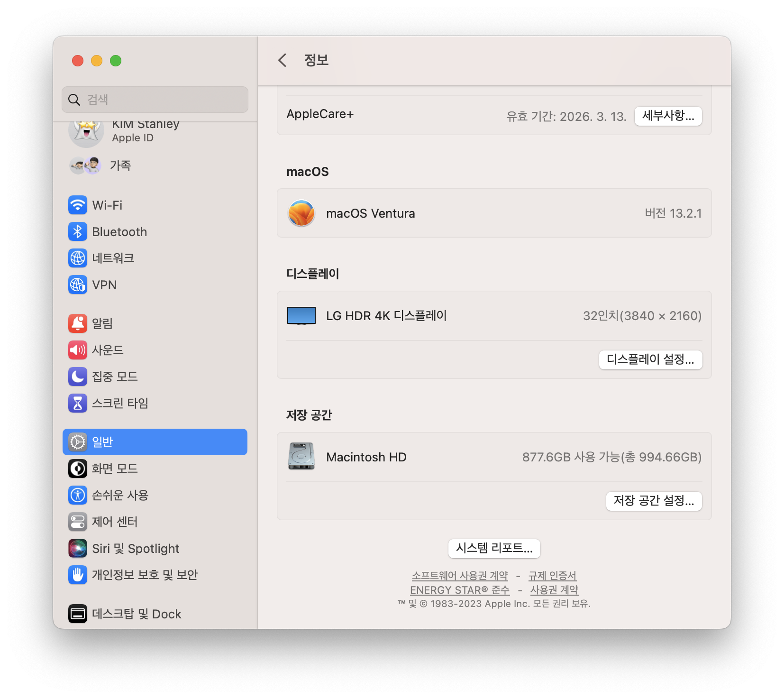Open 규제 인증서 link
Viewport: 784px width, 699px height.
(x=552, y=576)
